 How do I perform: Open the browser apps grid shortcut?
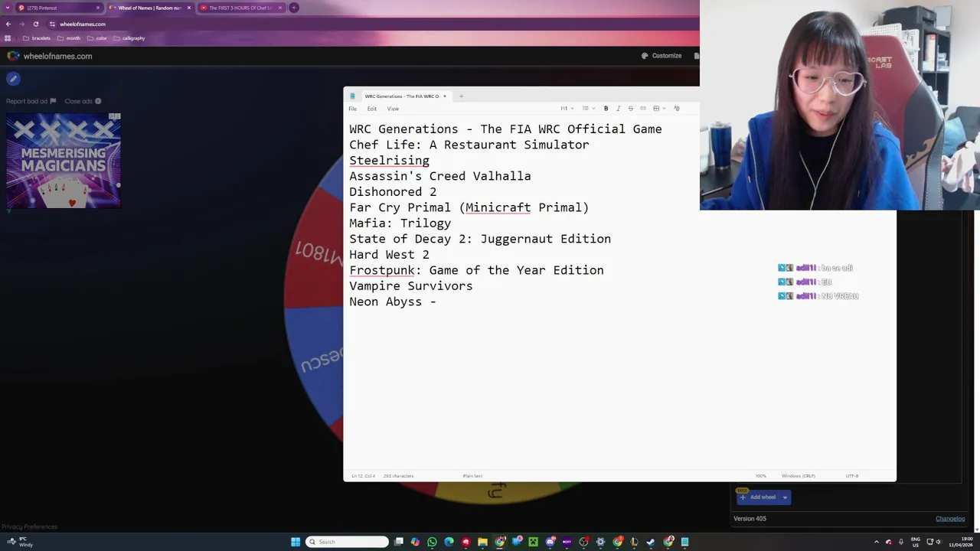tap(8, 38)
